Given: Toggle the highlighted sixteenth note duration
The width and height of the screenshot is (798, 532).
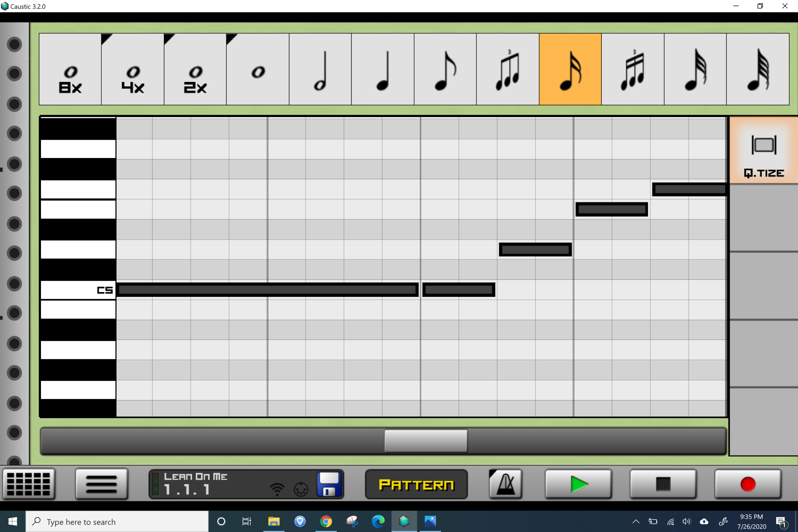Looking at the screenshot, I should [570, 69].
